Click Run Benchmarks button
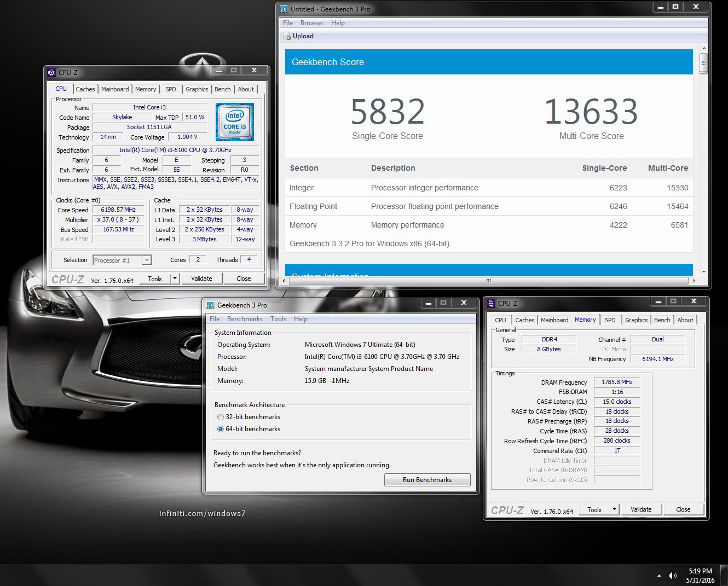 pyautogui.click(x=427, y=480)
